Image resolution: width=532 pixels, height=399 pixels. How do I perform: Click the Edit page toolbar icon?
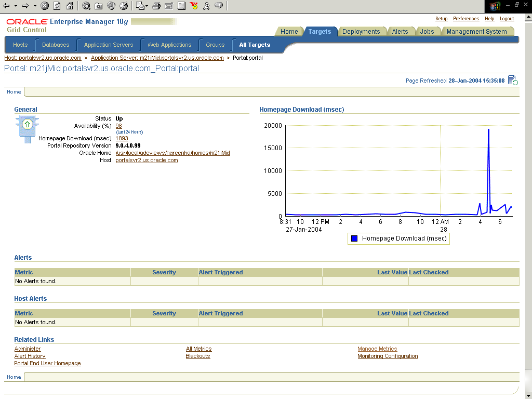click(x=169, y=6)
